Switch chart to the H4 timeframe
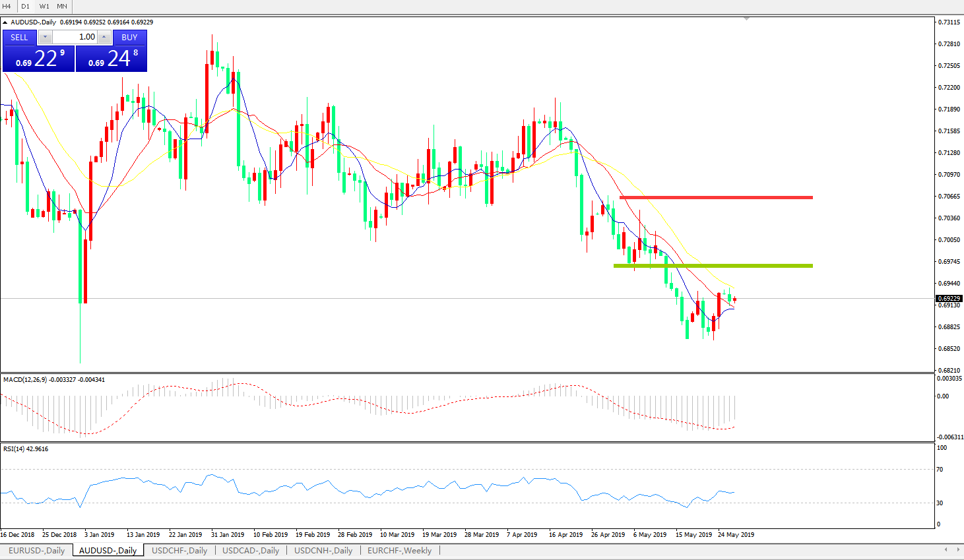Screen dimensions: 964x560 point(7,6)
